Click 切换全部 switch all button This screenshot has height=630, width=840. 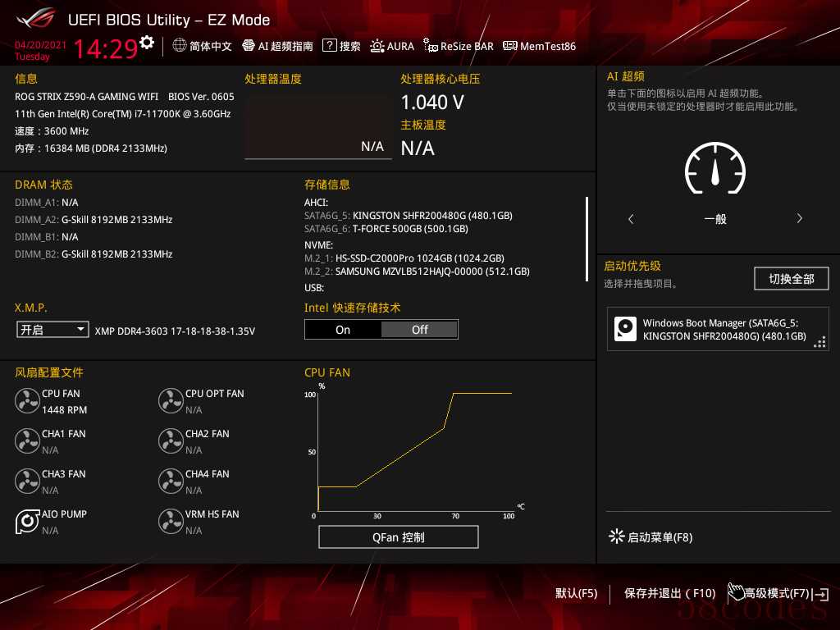[x=792, y=279]
